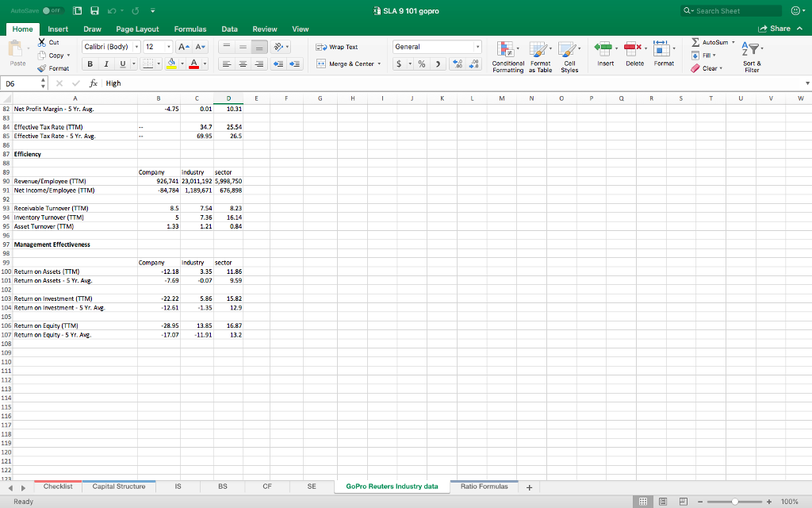Increase font size with large A icon
Viewport: 812px width, 508px height.
(x=183, y=47)
